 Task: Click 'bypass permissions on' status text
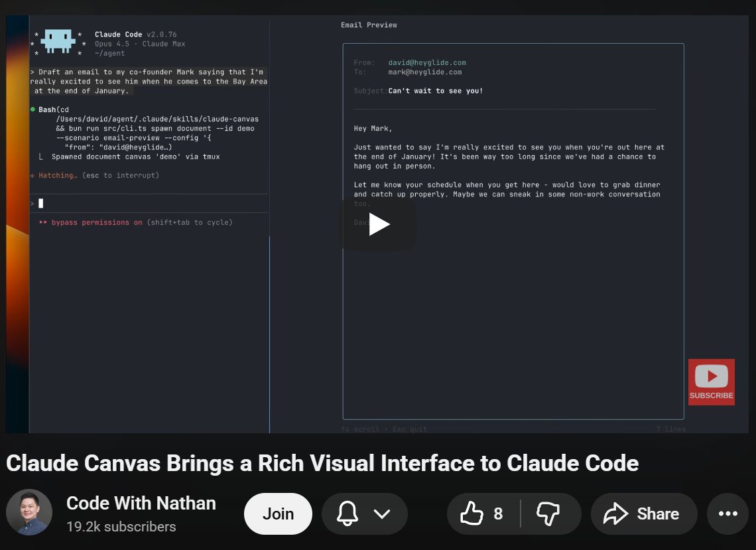(x=97, y=222)
